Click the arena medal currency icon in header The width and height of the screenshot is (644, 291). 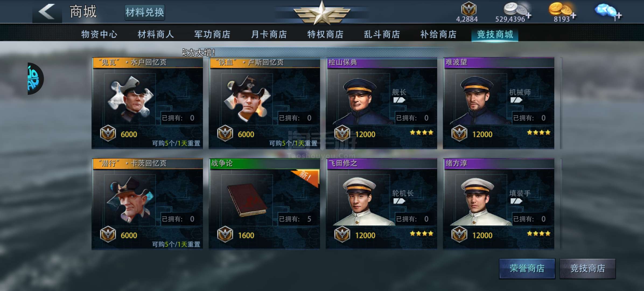(469, 8)
